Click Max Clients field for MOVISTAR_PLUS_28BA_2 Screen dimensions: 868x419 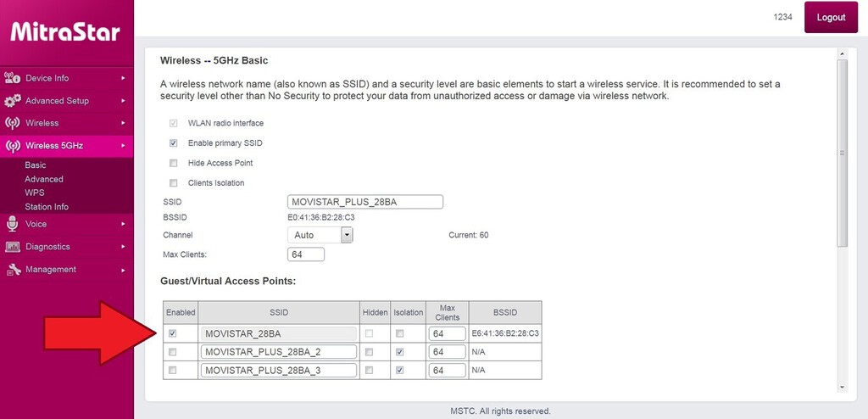pos(448,352)
